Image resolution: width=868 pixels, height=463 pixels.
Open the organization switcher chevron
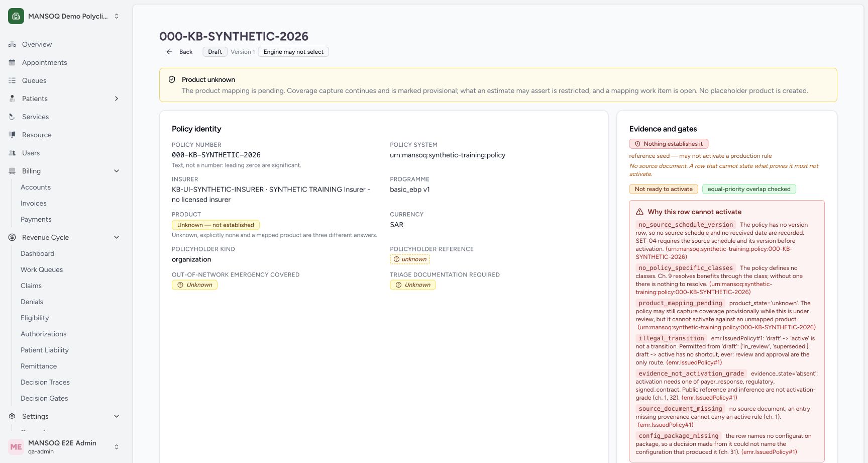pos(117,16)
